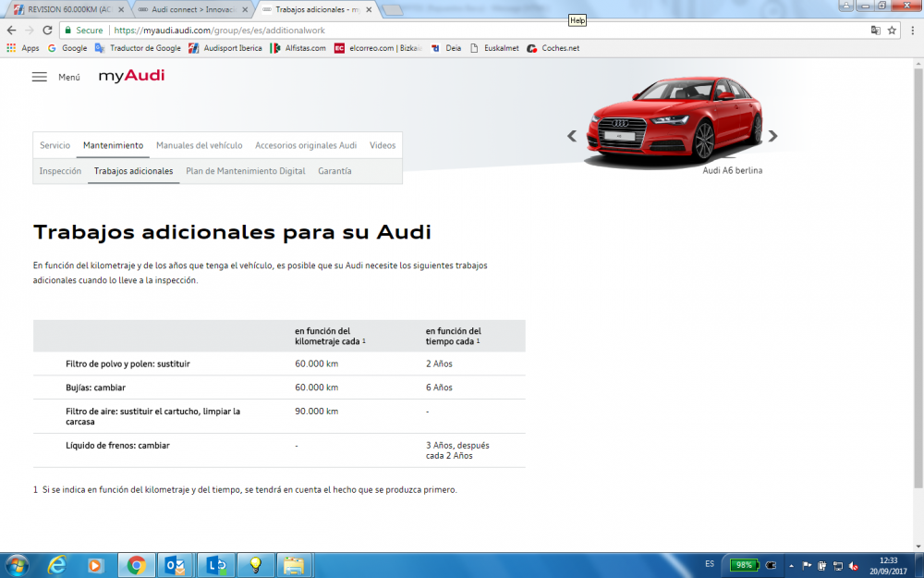The image size is (924, 578).
Task: Select the Videos tab
Action: pos(383,145)
